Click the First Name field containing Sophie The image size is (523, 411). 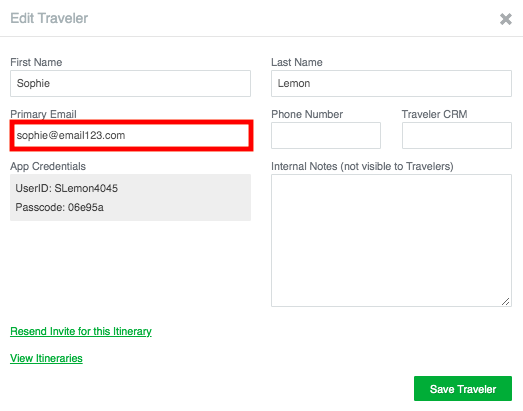click(x=130, y=83)
